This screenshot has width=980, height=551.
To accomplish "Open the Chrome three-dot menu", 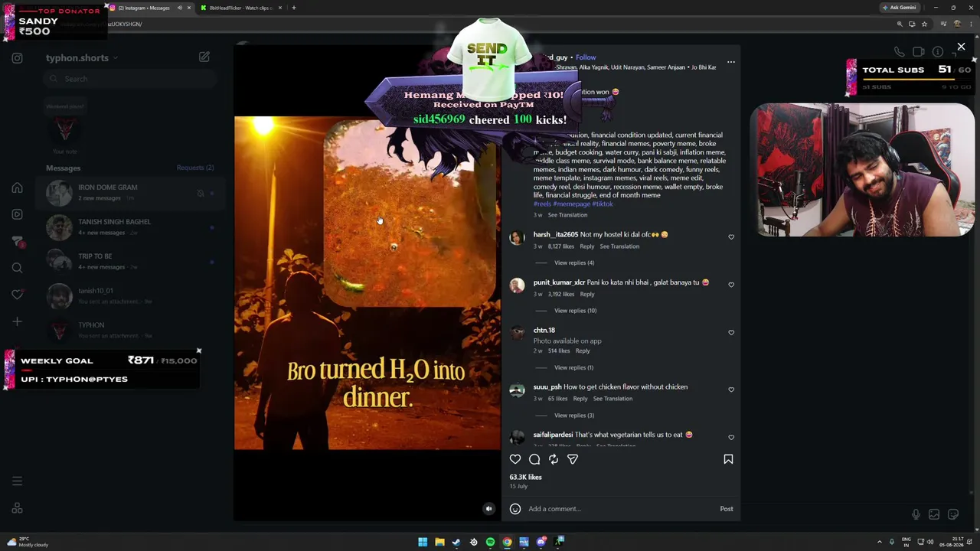I will click(972, 24).
